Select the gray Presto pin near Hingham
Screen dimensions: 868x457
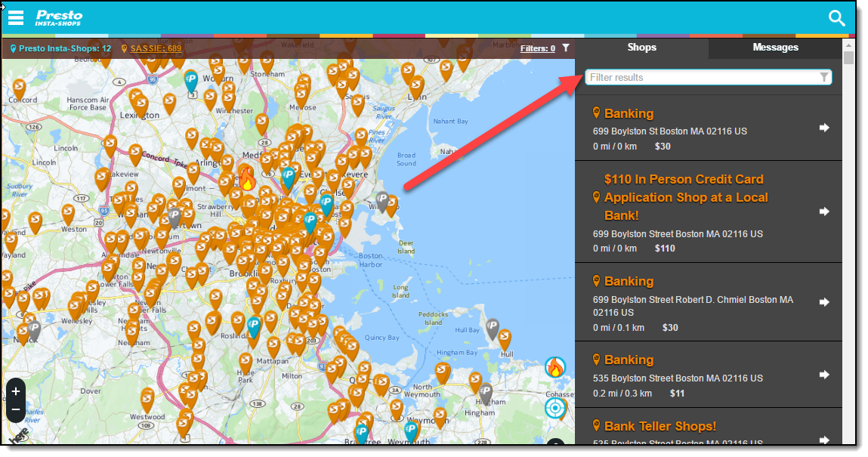486,394
